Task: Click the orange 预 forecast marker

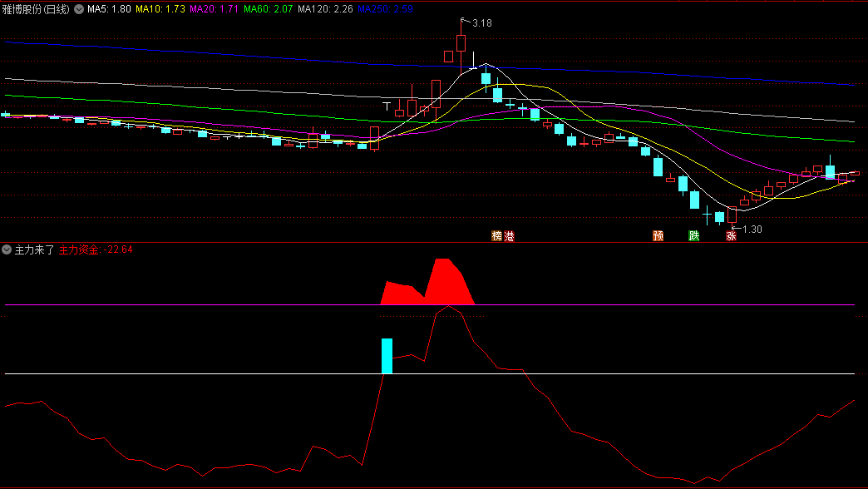Action: coord(658,236)
